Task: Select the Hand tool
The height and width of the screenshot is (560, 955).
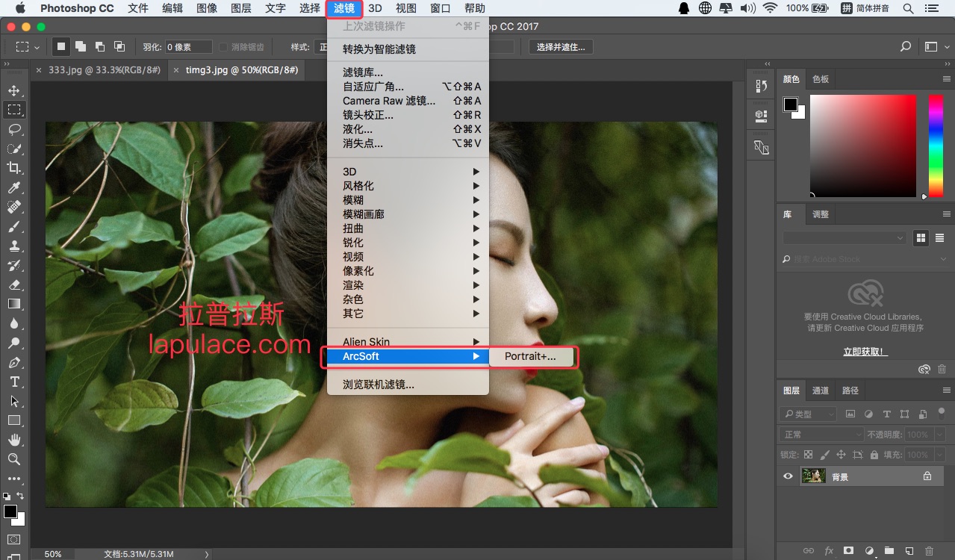Action: 13,440
